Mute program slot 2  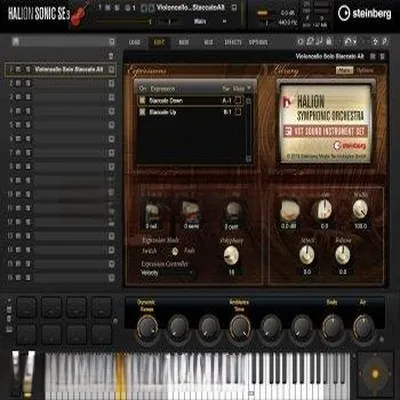pyautogui.click(x=19, y=83)
